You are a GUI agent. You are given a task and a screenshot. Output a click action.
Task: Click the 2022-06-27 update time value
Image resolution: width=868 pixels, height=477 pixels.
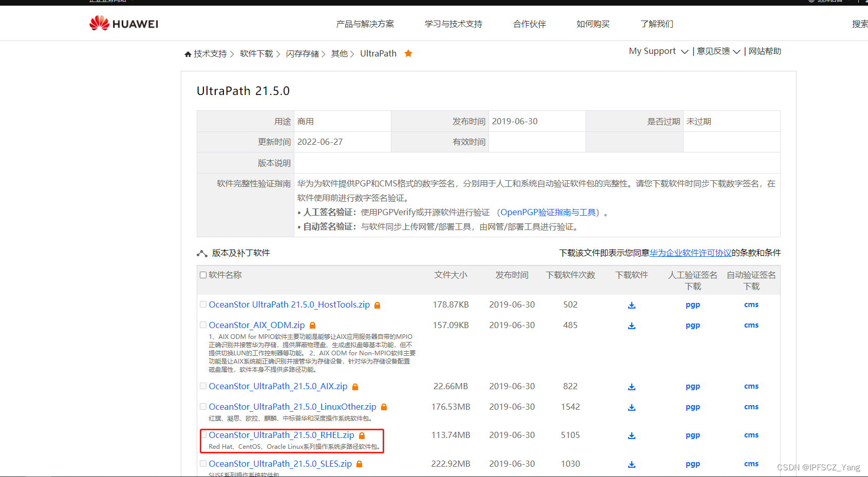coord(320,142)
